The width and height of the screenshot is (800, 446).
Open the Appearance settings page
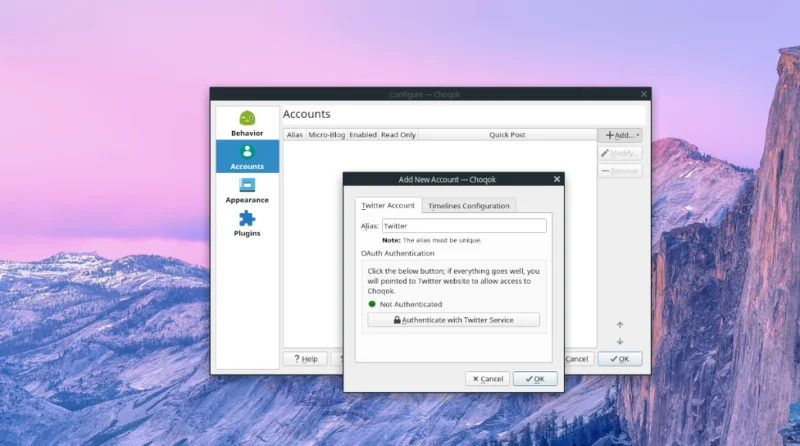247,190
